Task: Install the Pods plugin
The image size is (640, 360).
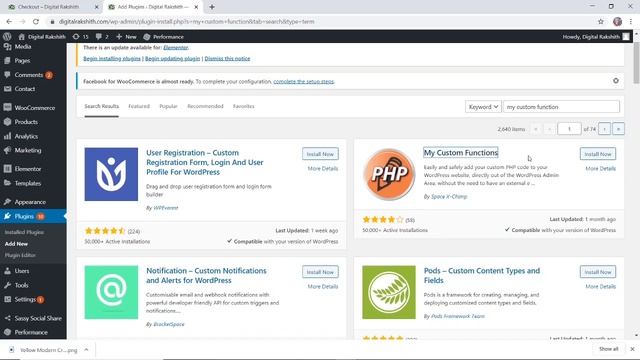Action: [x=598, y=272]
